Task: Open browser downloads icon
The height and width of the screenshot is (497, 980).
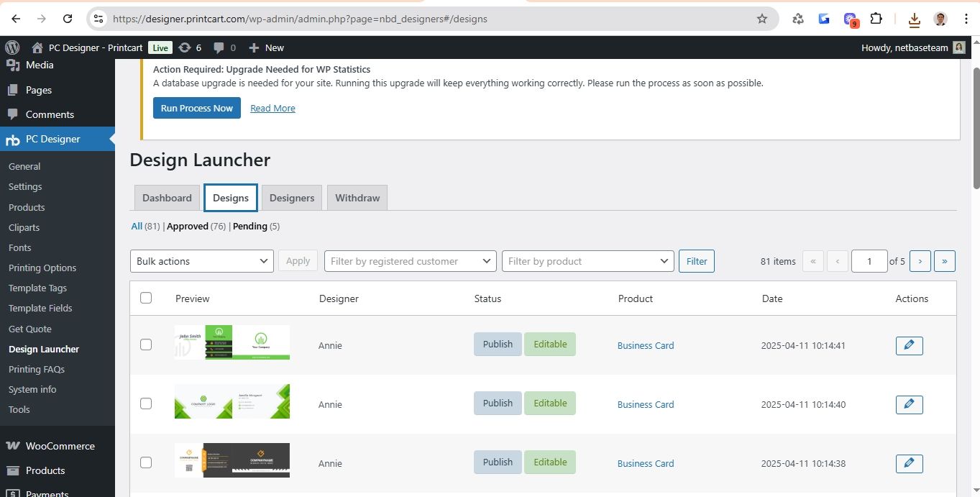Action: click(914, 19)
